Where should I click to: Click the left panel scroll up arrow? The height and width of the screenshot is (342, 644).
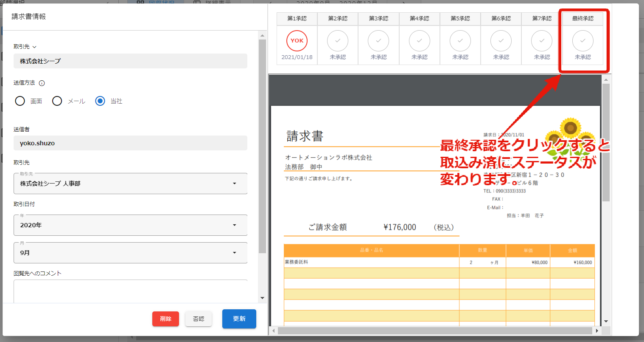pyautogui.click(x=262, y=36)
